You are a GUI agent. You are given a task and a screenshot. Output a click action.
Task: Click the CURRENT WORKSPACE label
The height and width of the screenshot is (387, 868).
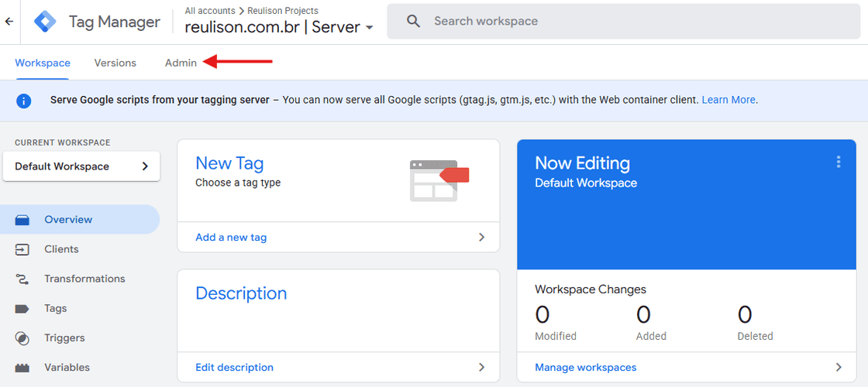(63, 142)
